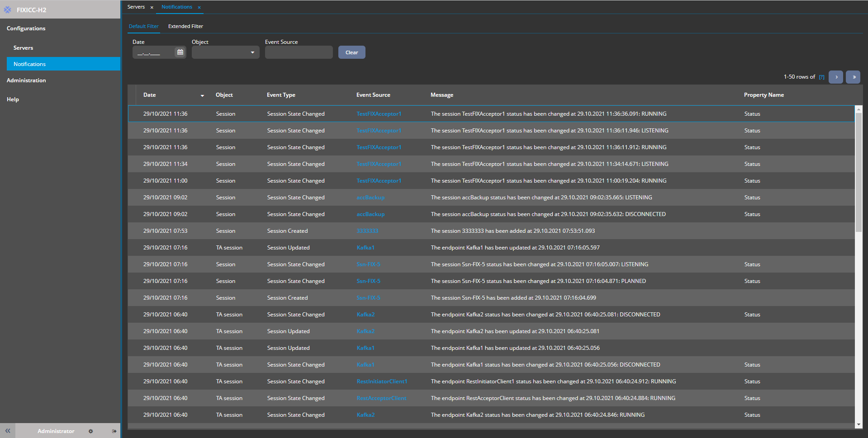The image size is (868, 438).
Task: Select 'Session Updated' cell for Kafka2 row
Action: tap(289, 331)
